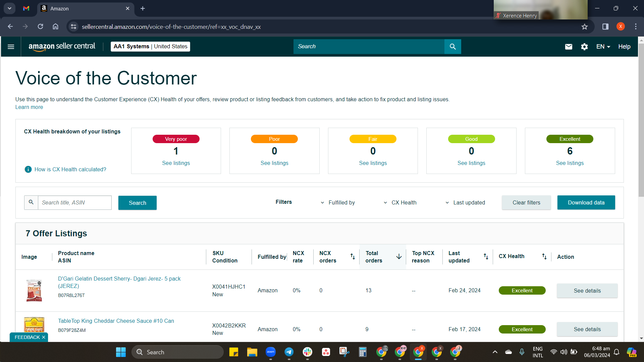Open How is CX Health calculated? link
Image resolution: width=644 pixels, height=362 pixels.
(70, 169)
